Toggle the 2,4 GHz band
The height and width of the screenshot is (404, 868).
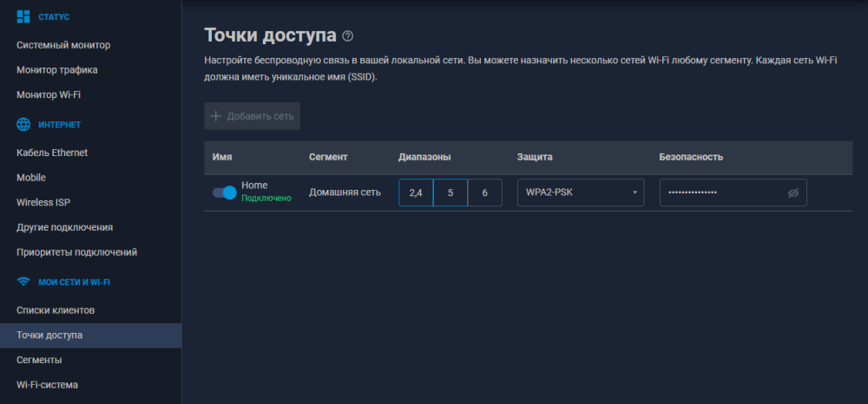pyautogui.click(x=416, y=192)
